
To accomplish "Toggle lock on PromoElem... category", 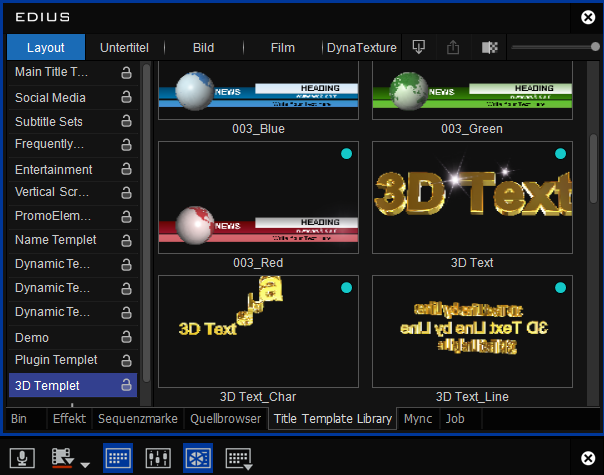I will click(126, 217).
